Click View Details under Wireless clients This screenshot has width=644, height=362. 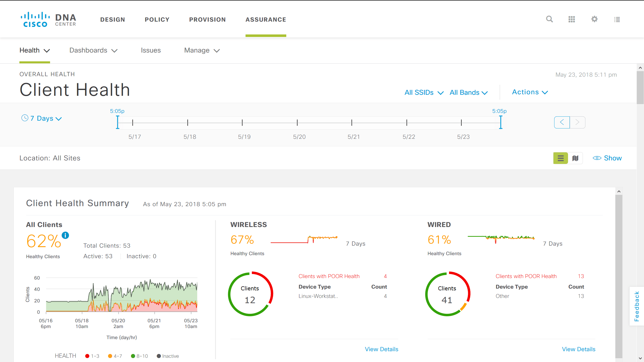381,349
